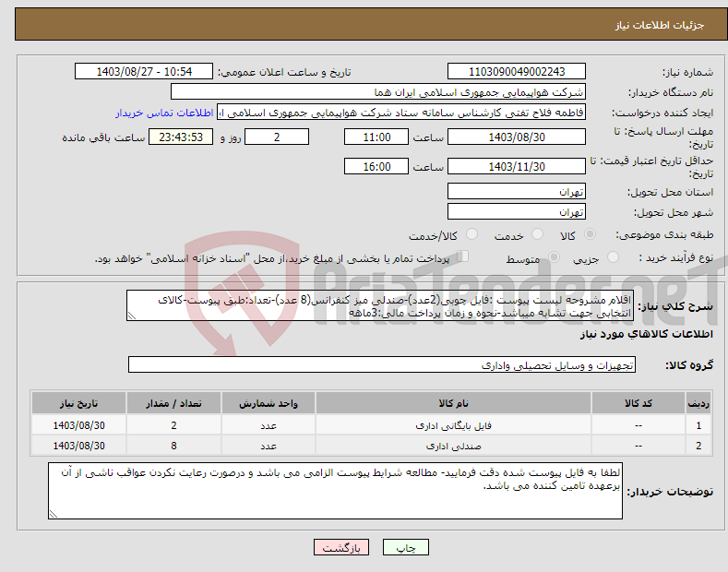Click the delivery city field تهران
The height and width of the screenshot is (572, 728).
click(x=517, y=211)
